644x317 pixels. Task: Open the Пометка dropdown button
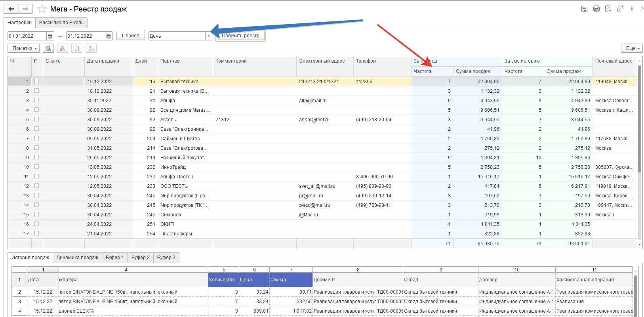[x=24, y=48]
